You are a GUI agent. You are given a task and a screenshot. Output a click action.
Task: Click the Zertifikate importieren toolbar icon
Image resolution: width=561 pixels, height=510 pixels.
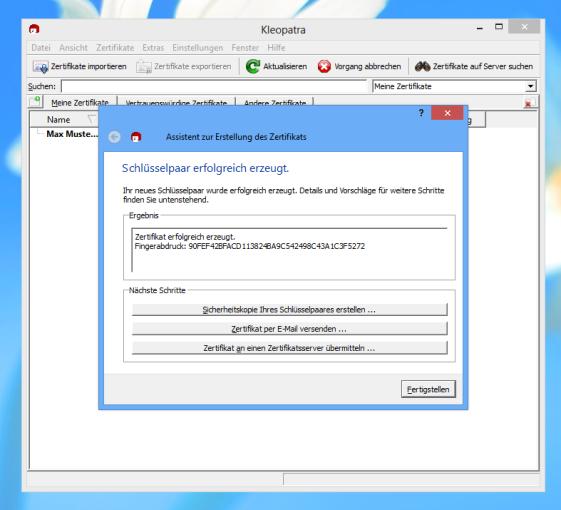tap(40, 67)
